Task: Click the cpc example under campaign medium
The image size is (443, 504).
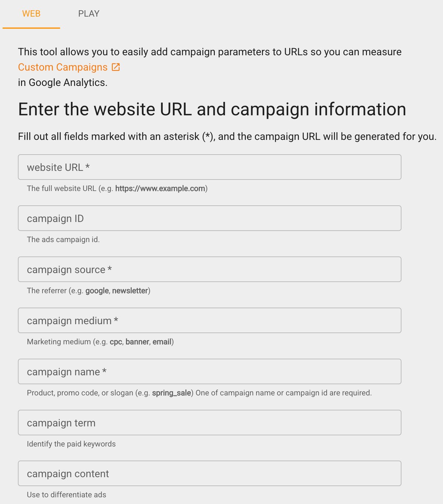Action: (x=117, y=342)
